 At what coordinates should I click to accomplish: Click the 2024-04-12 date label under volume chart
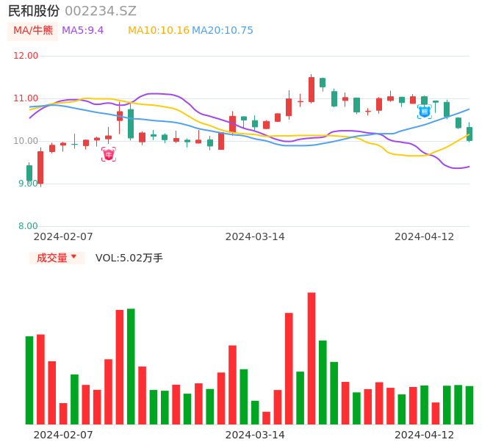point(425,435)
